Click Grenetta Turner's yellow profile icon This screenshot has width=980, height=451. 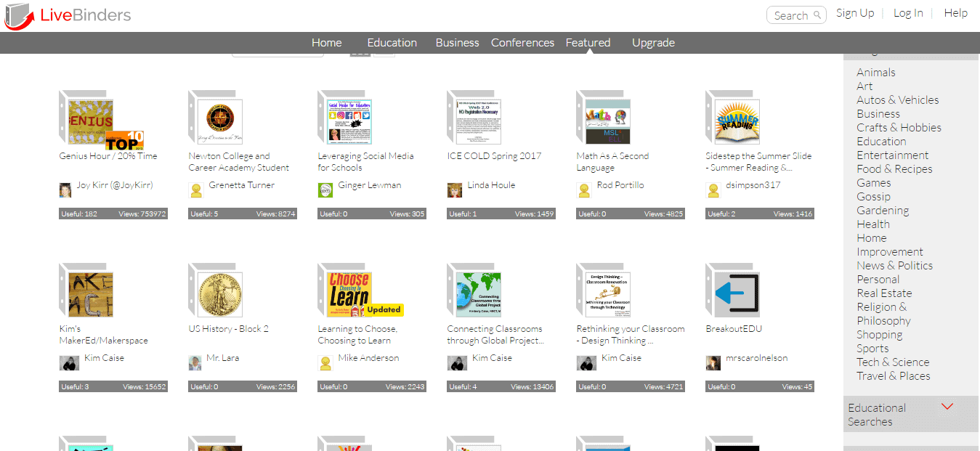pos(195,190)
